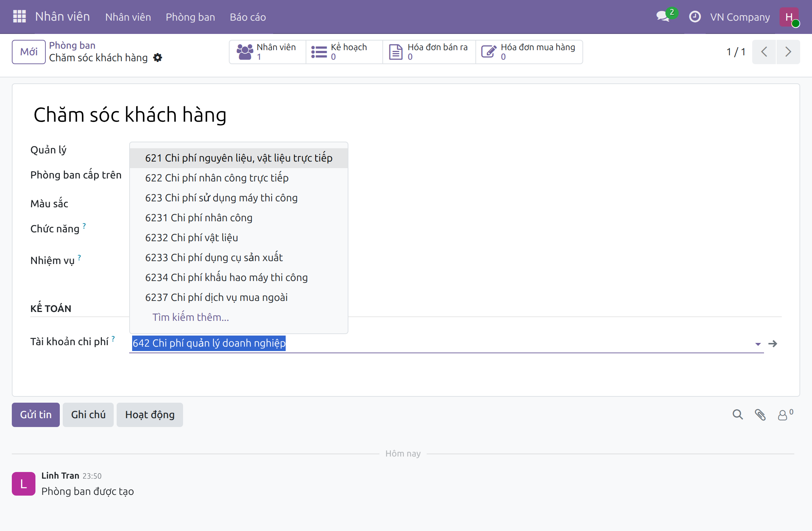
Task: Click the Hoạt động button
Action: (x=150, y=415)
